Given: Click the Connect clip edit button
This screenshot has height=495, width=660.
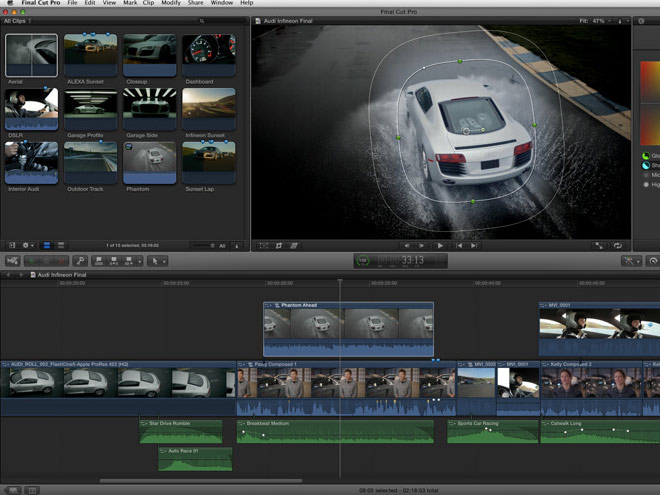Looking at the screenshot, I should coord(99,261).
